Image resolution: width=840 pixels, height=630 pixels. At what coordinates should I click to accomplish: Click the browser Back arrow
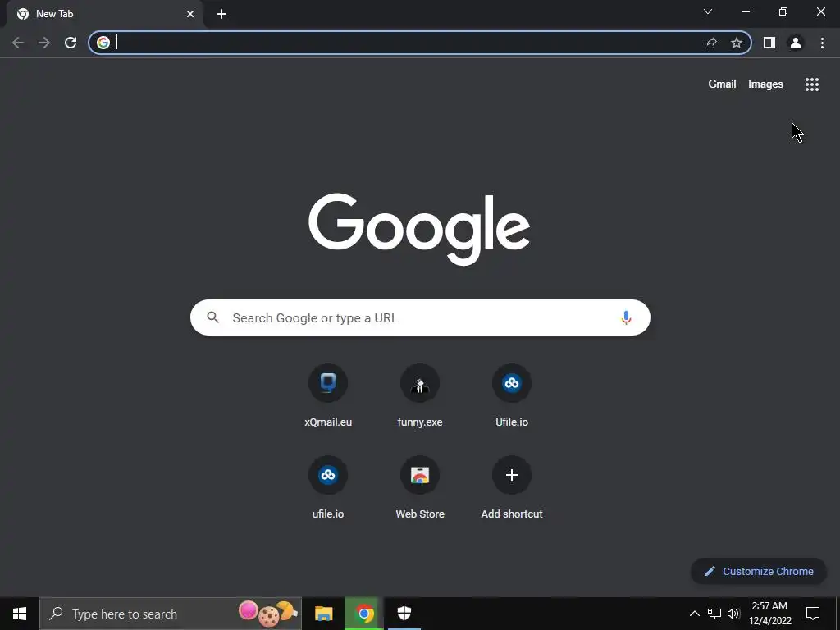click(x=18, y=43)
